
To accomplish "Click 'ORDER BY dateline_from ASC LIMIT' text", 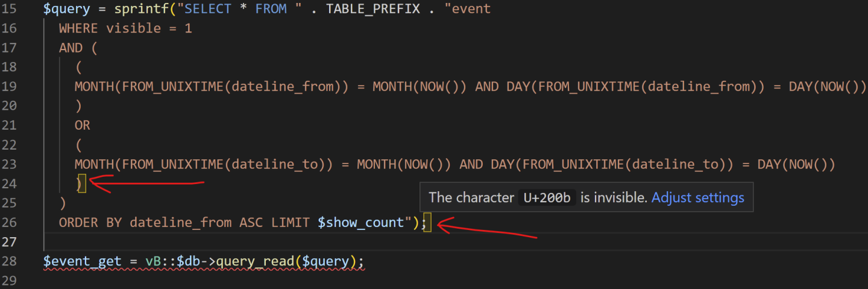I will click(x=184, y=223).
